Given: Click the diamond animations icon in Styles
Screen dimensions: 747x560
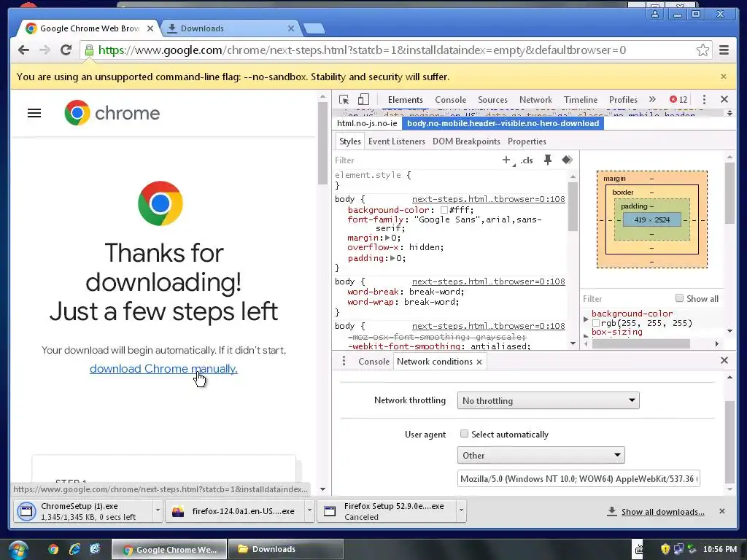Looking at the screenshot, I should [567, 160].
